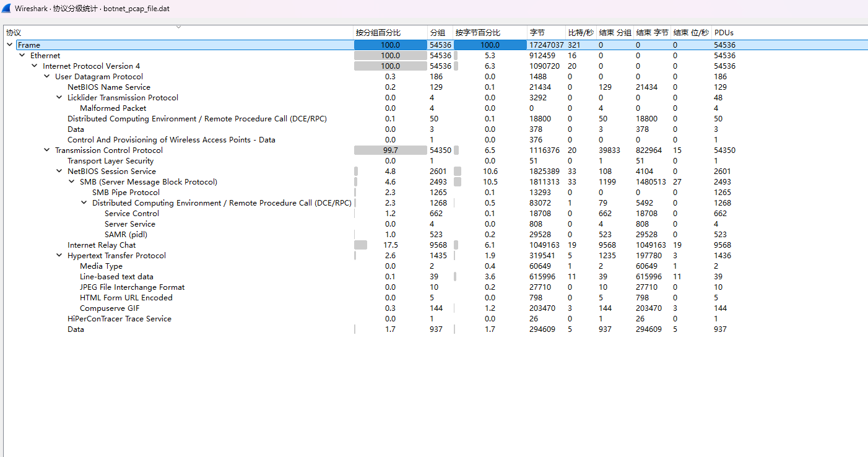Screen dimensions: 868x457
Task: Collapse Internet Protocol Version 4 node
Action: coord(35,66)
